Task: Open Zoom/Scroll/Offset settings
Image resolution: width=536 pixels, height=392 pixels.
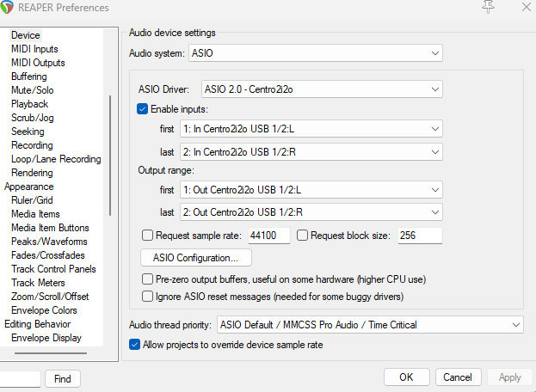Action: pyautogui.click(x=50, y=297)
